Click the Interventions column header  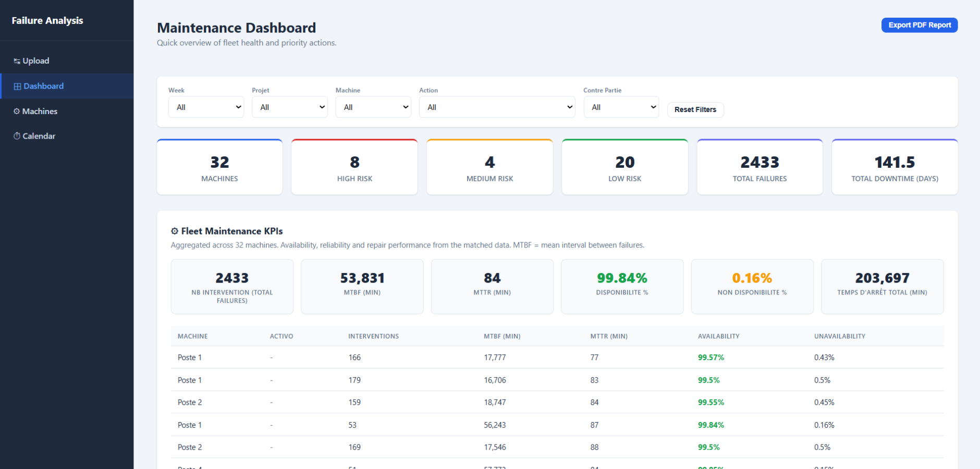point(373,336)
